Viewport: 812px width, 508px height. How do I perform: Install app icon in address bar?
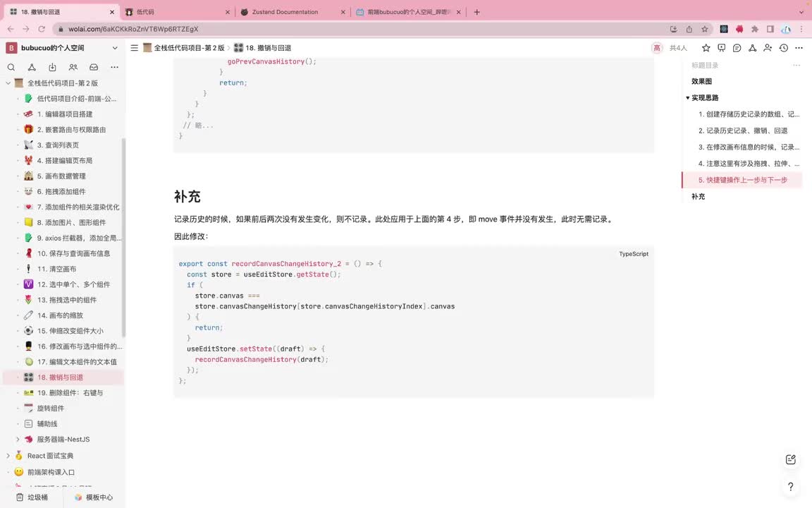[x=674, y=29]
